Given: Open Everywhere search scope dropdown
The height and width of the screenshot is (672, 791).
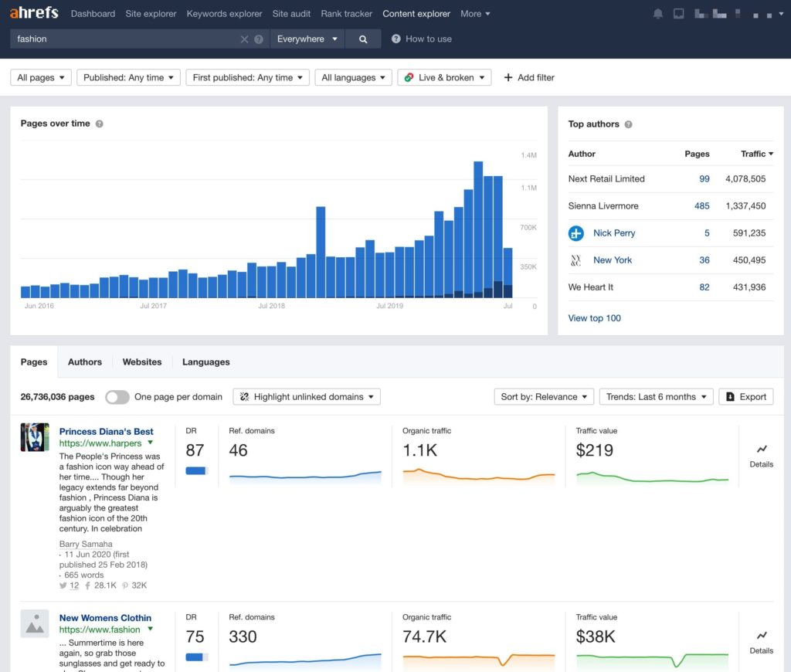Looking at the screenshot, I should [307, 39].
